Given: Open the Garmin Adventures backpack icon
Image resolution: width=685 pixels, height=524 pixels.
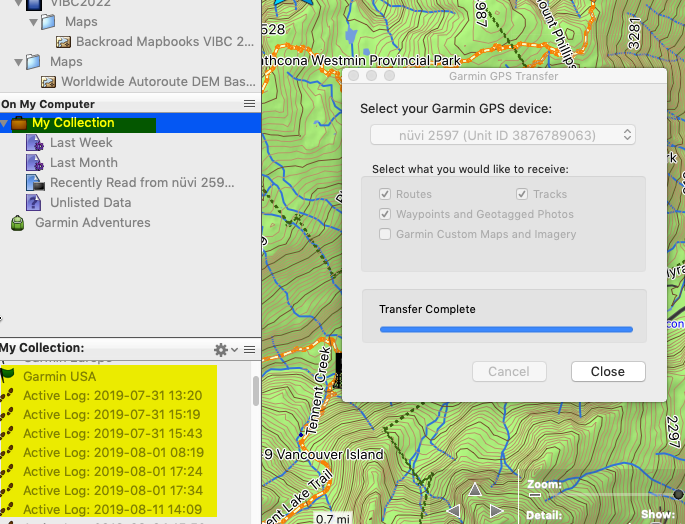Looking at the screenshot, I should coord(17,223).
